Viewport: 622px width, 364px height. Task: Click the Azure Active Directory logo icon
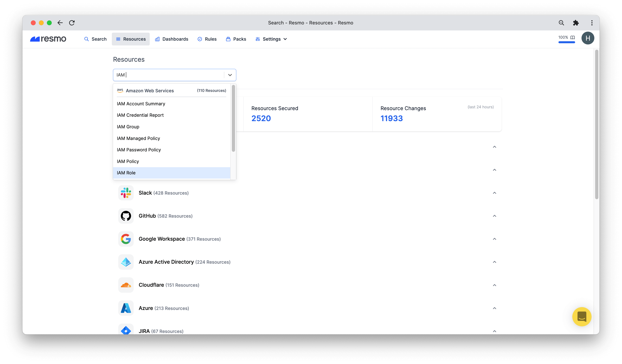(x=126, y=262)
